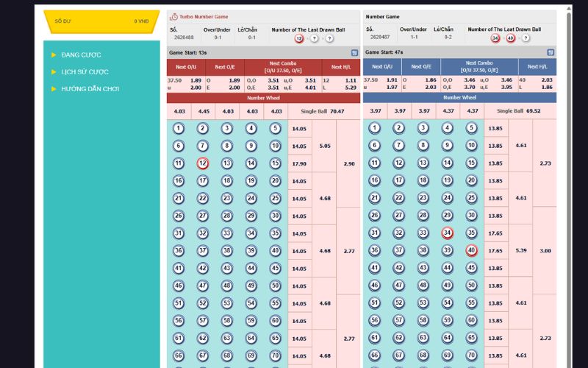Pick red-circled ball 12 in Turbo wheel
588x368 pixels.
[203, 163]
